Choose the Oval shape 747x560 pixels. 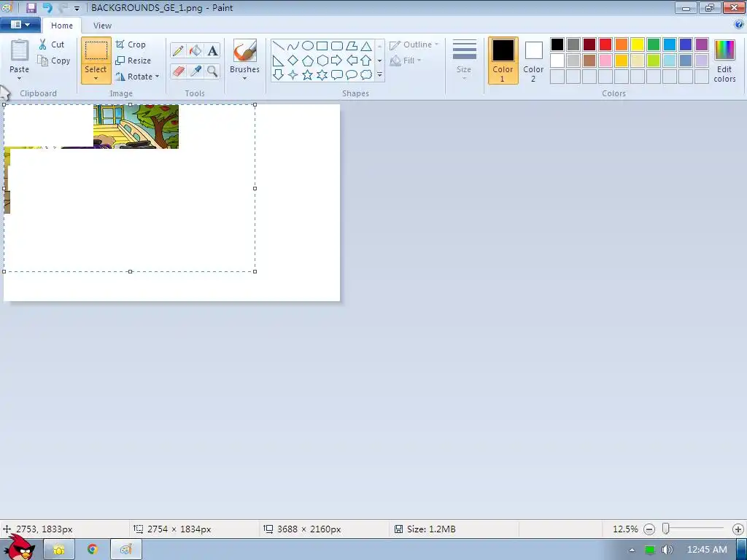[x=308, y=46]
